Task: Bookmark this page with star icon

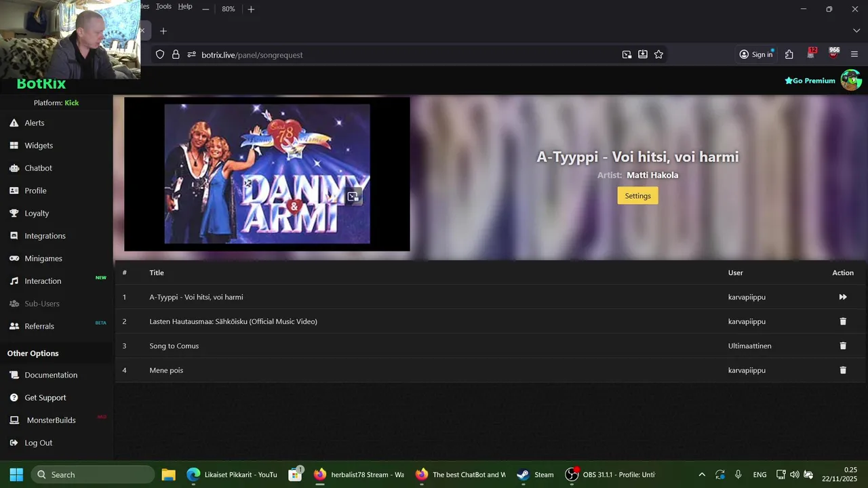Action: 658,54
